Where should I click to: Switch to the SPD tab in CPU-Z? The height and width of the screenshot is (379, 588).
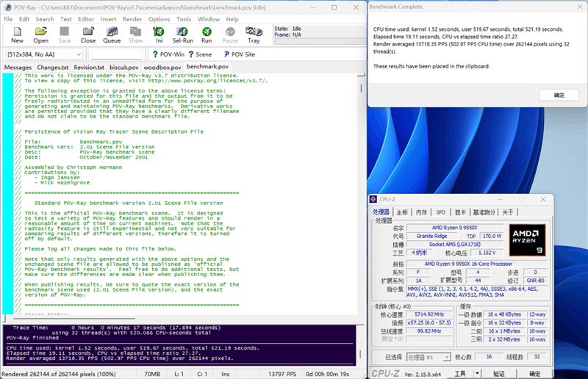440,212
